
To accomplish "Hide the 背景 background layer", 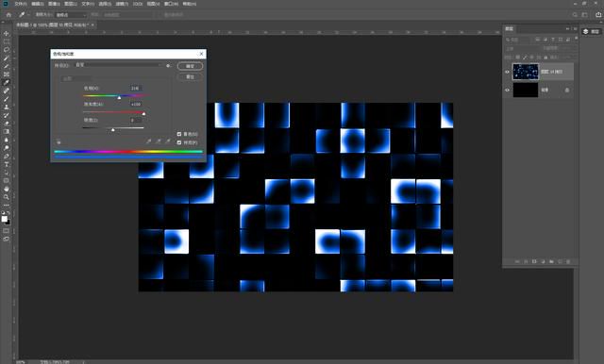I will (507, 90).
